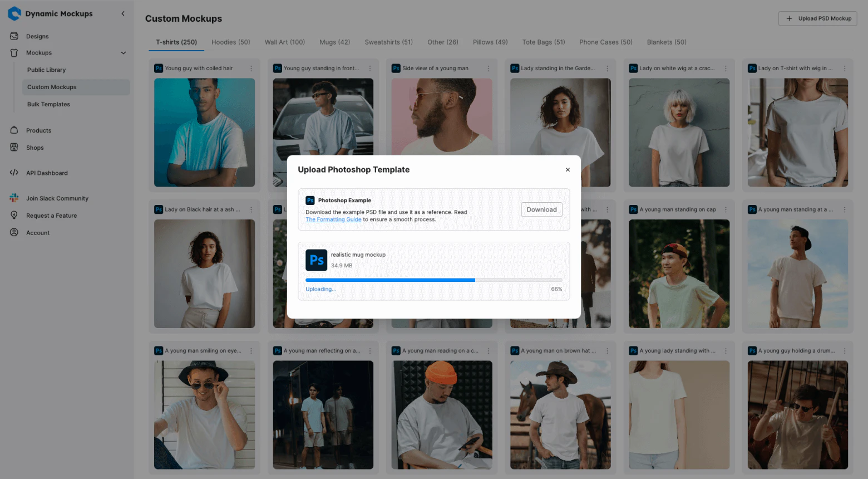Open the options menu on 'Young guy with coiled hair' mockup
The image size is (868, 479).
[251, 68]
